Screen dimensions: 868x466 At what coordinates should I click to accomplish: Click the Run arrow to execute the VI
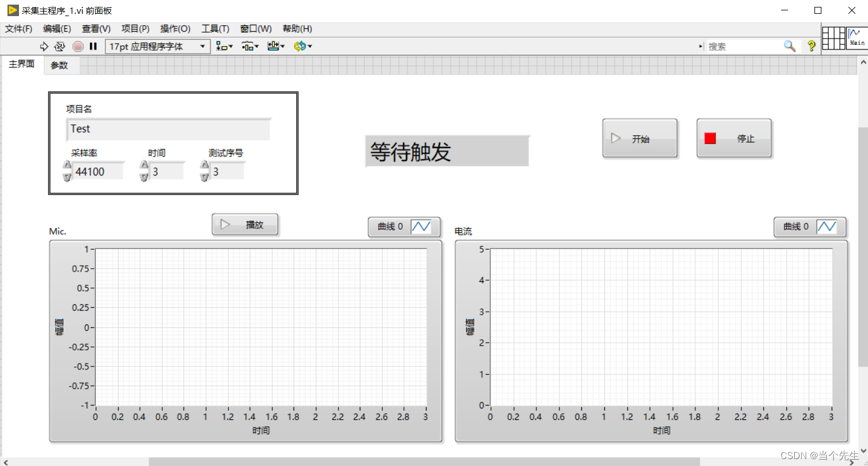(44, 47)
